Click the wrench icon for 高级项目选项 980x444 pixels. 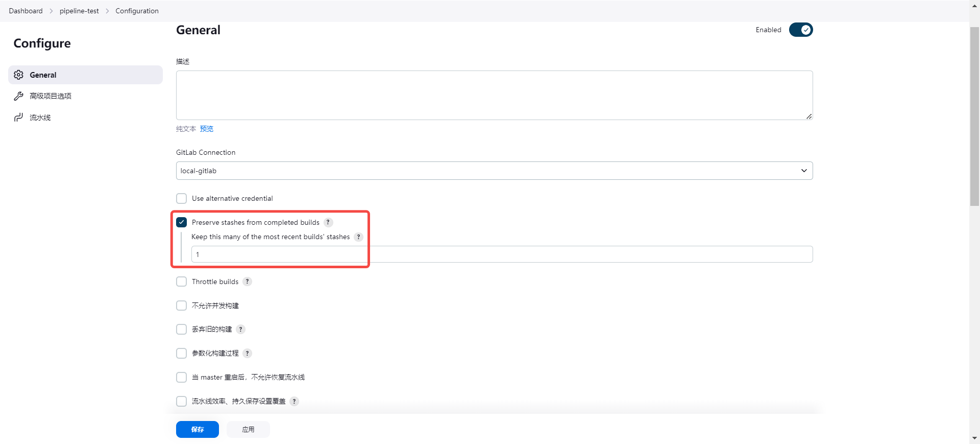coord(19,96)
